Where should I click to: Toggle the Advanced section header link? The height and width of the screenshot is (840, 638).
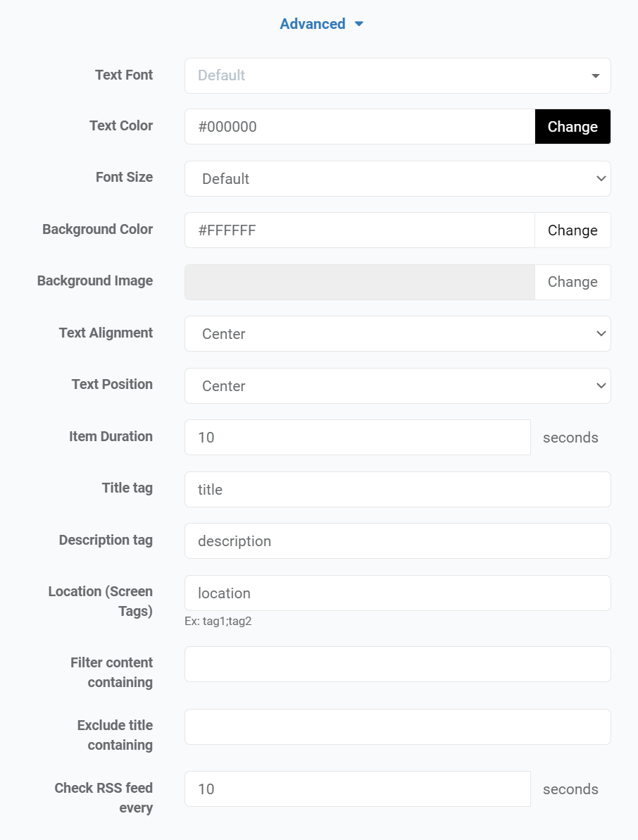coord(313,24)
